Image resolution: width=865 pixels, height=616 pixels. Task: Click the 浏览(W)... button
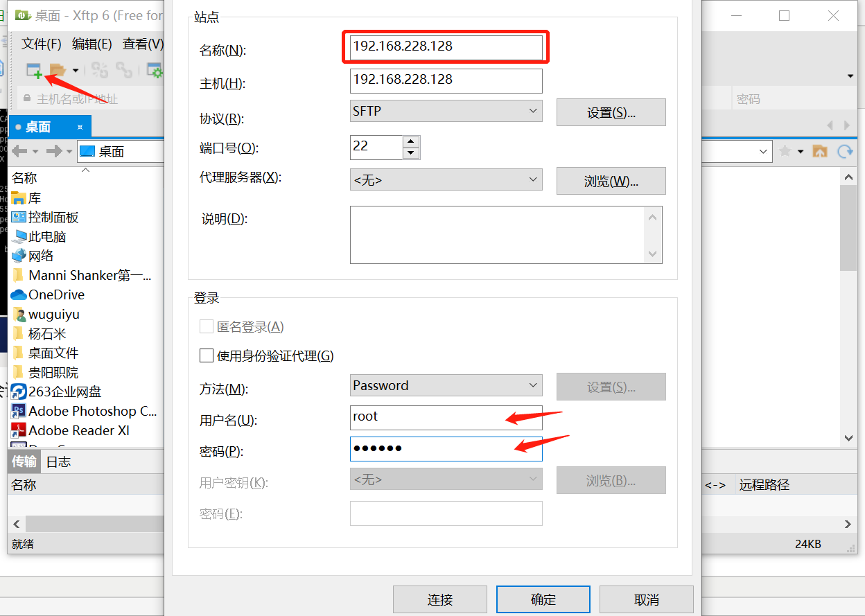click(611, 181)
